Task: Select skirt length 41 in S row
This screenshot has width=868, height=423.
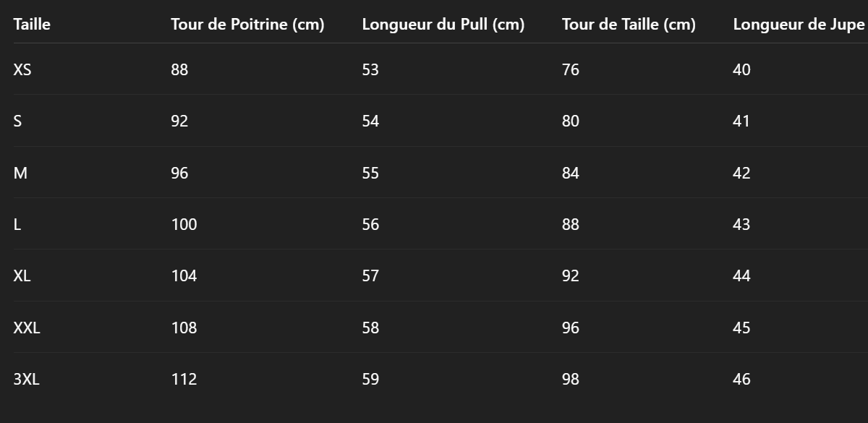Action: (741, 121)
